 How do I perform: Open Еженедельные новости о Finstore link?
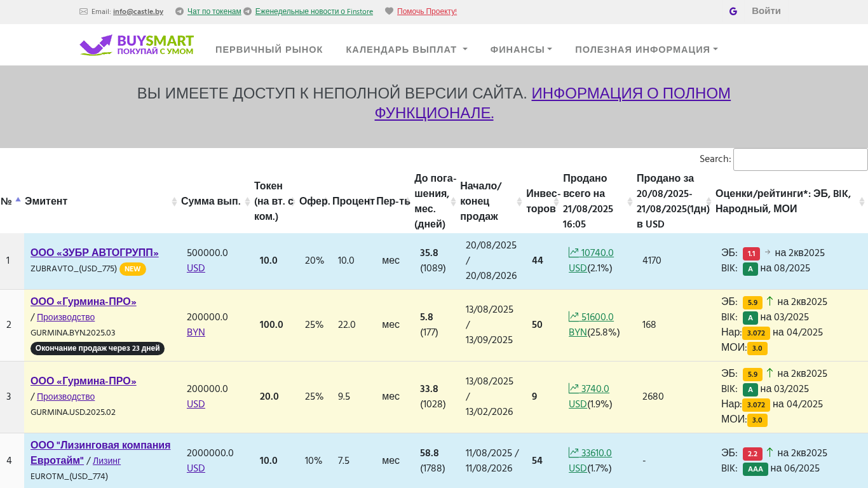click(x=314, y=11)
